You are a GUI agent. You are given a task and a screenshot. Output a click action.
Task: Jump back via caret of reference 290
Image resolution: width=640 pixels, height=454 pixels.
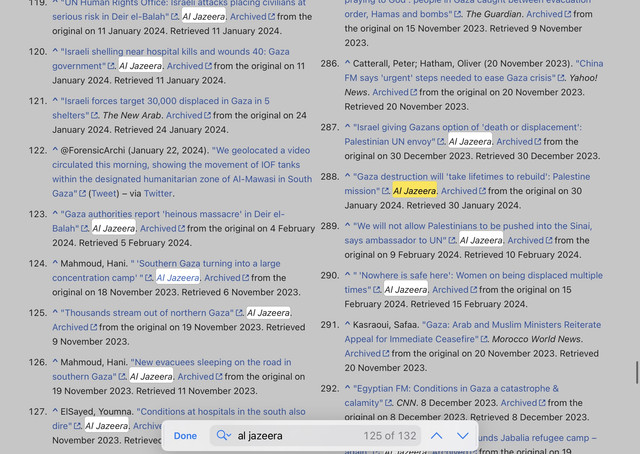347,275
